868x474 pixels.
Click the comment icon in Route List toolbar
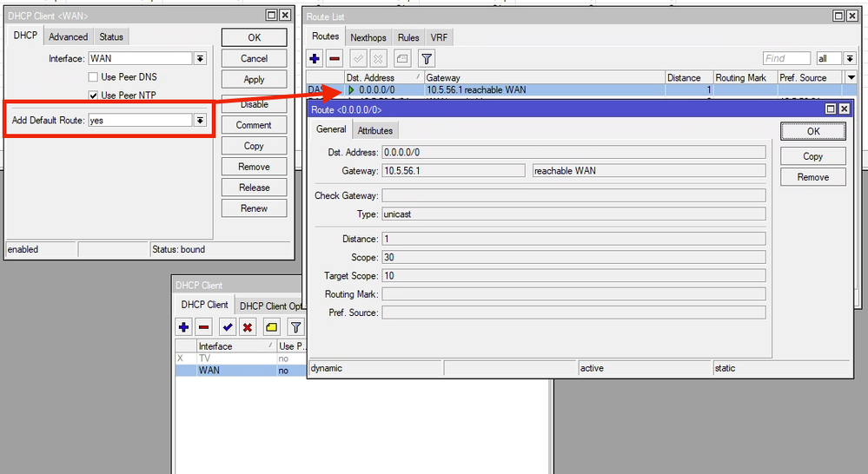tap(402, 58)
